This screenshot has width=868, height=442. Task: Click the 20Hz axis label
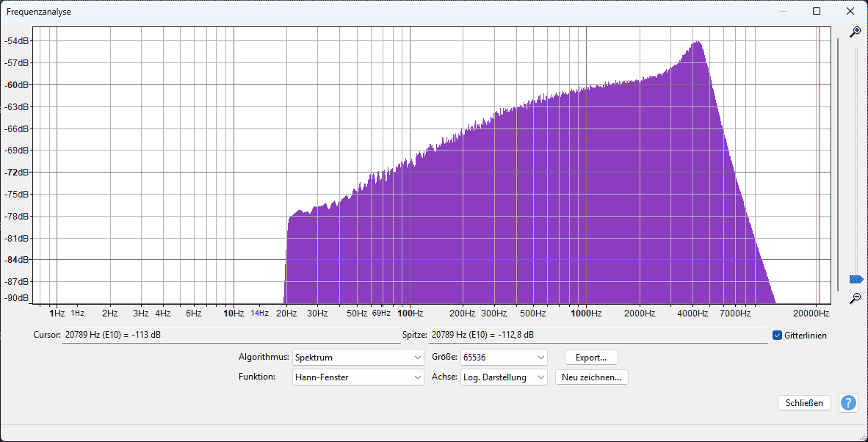(286, 313)
